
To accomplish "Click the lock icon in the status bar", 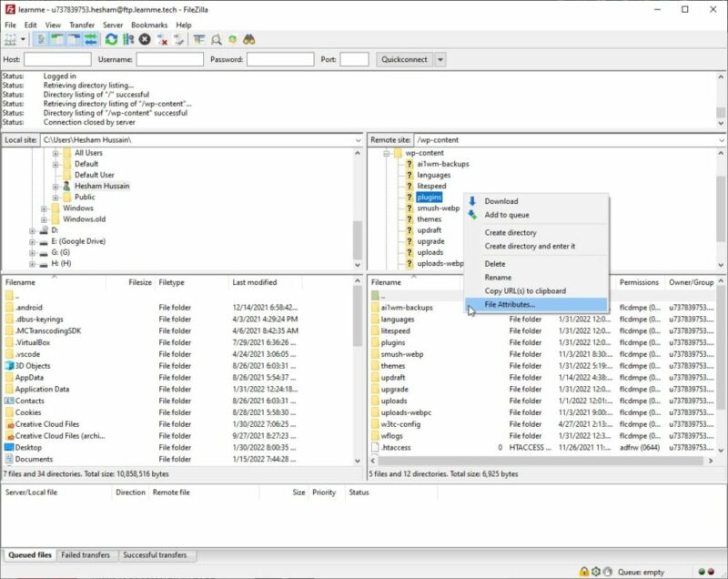I will tap(583, 572).
